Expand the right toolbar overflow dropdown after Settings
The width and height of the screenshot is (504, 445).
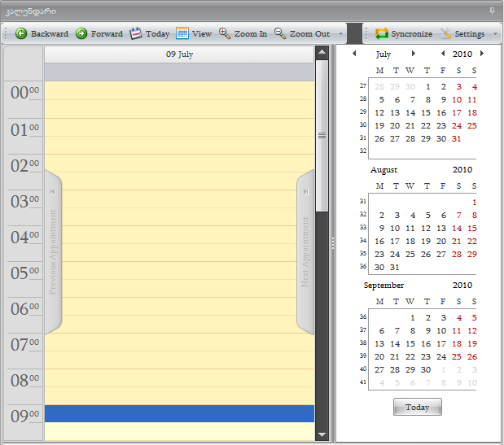[x=495, y=33]
